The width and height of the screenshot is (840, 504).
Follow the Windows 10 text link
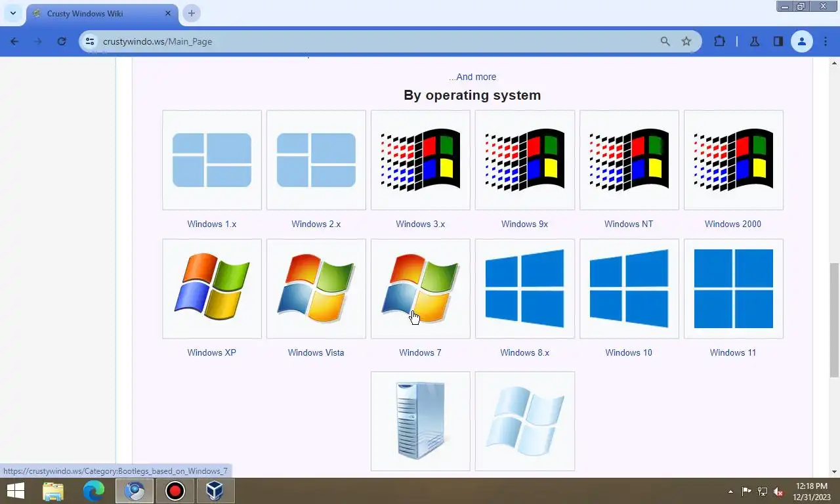pos(629,352)
